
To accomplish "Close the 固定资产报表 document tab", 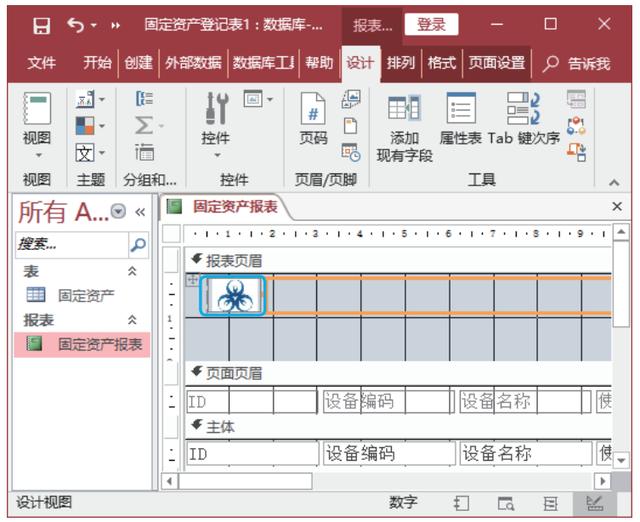I will 617,207.
